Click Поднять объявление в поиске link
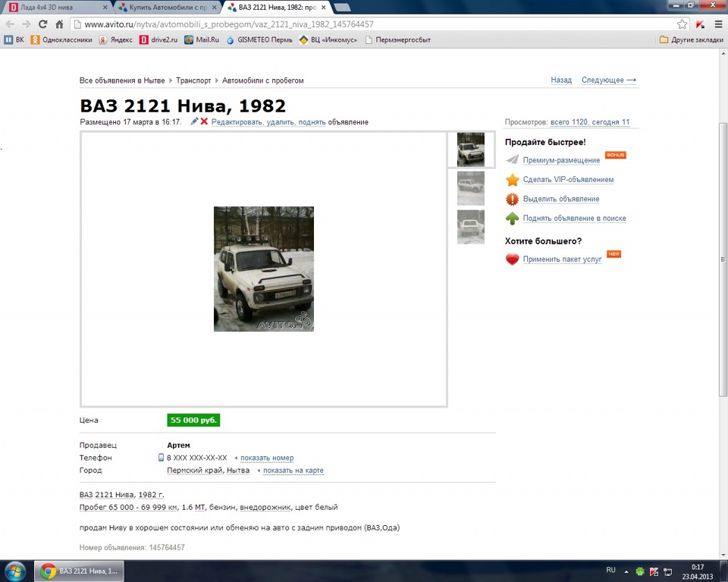 click(574, 218)
